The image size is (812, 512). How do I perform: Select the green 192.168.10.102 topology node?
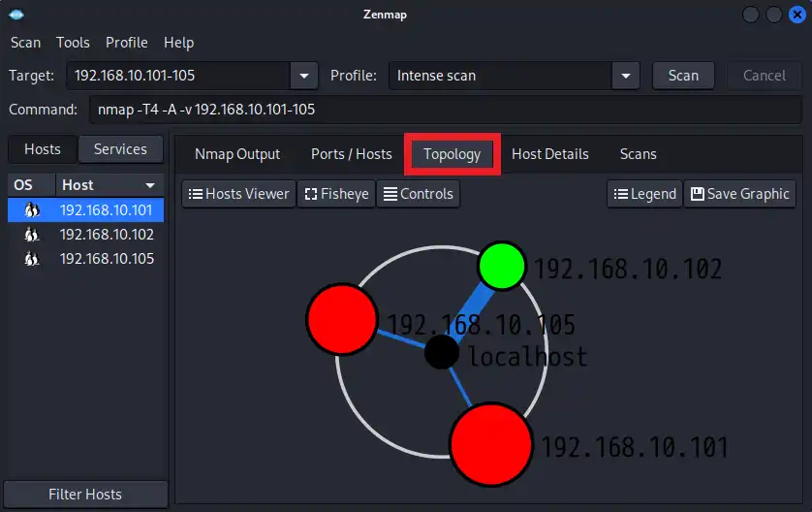click(x=501, y=266)
